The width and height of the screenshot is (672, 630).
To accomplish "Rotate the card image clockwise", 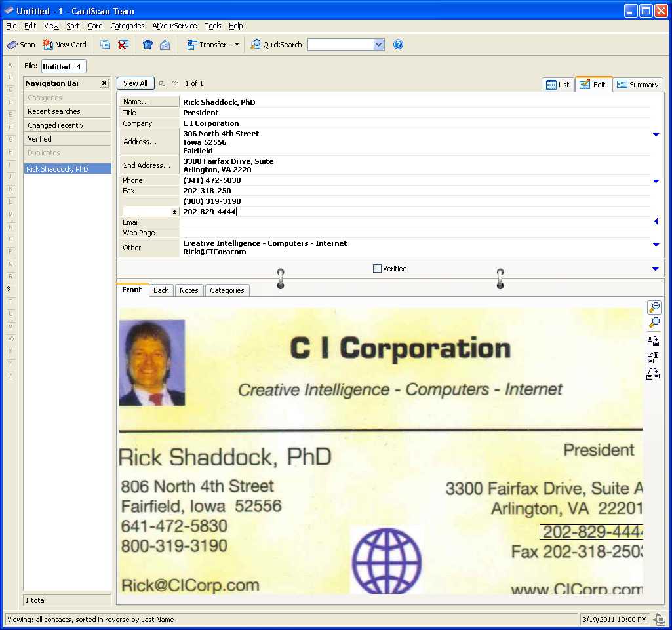I will [653, 341].
